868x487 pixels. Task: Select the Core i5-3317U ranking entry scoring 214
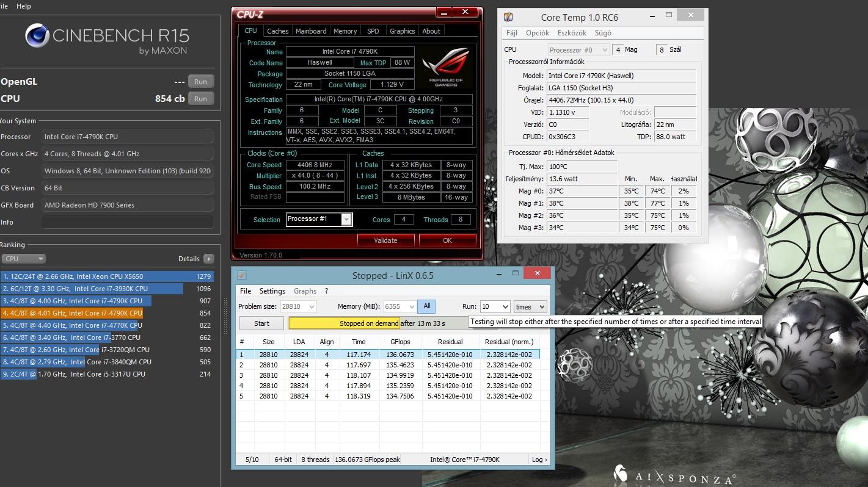(x=107, y=374)
